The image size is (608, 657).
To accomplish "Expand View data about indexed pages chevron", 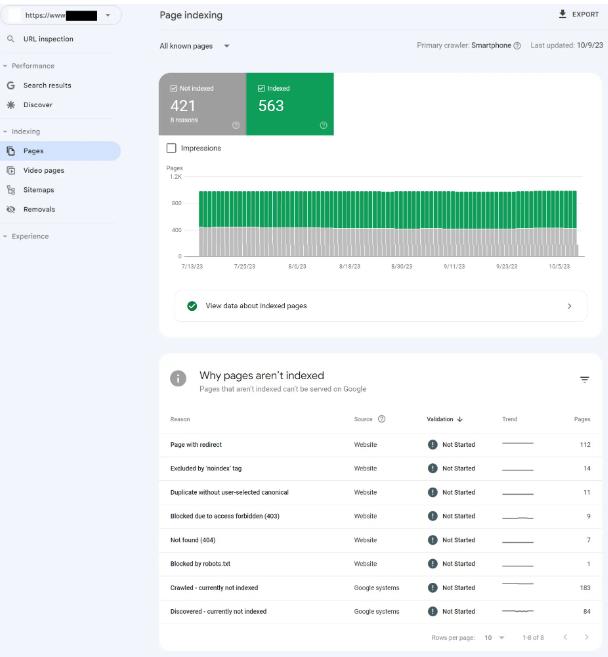I will (x=569, y=306).
